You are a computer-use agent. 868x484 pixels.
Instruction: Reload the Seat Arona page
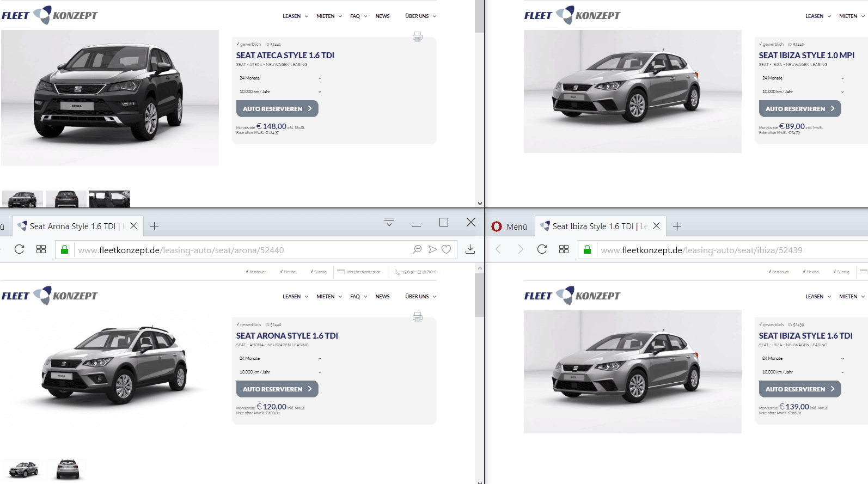tap(20, 249)
